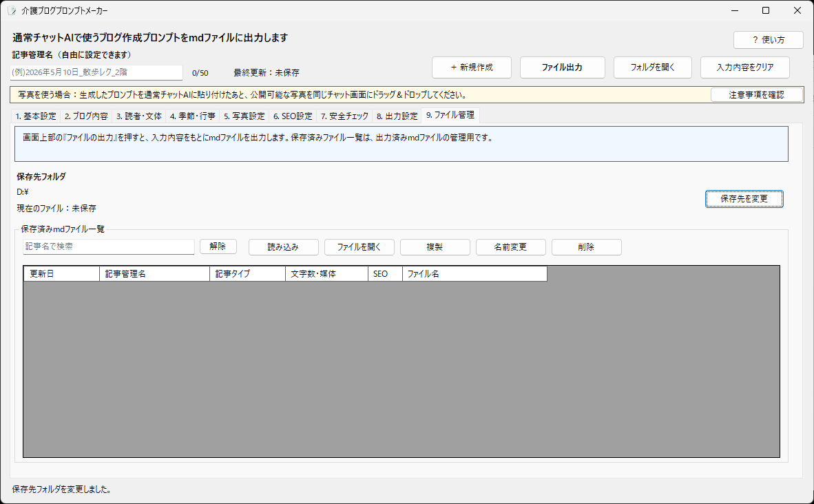
Task: Click 現在のファイル：未保存 text
Action: pos(56,208)
